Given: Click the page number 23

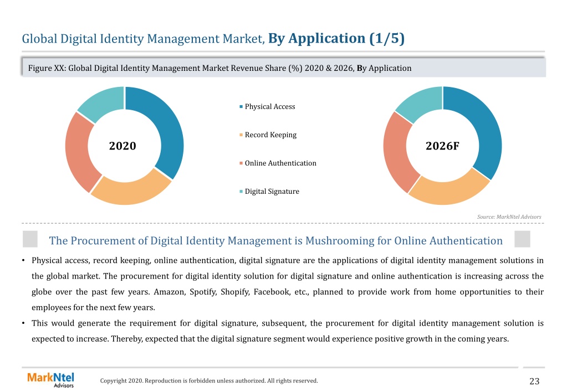Looking at the screenshot, I should pos(534,381).
